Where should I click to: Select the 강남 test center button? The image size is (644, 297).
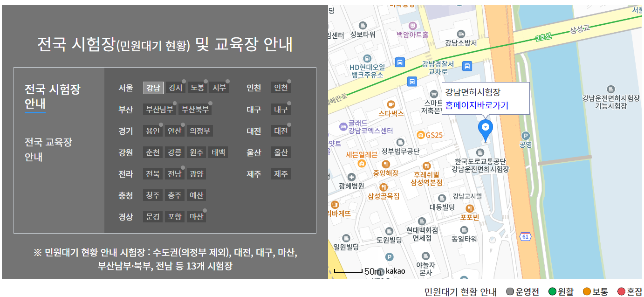click(x=153, y=88)
